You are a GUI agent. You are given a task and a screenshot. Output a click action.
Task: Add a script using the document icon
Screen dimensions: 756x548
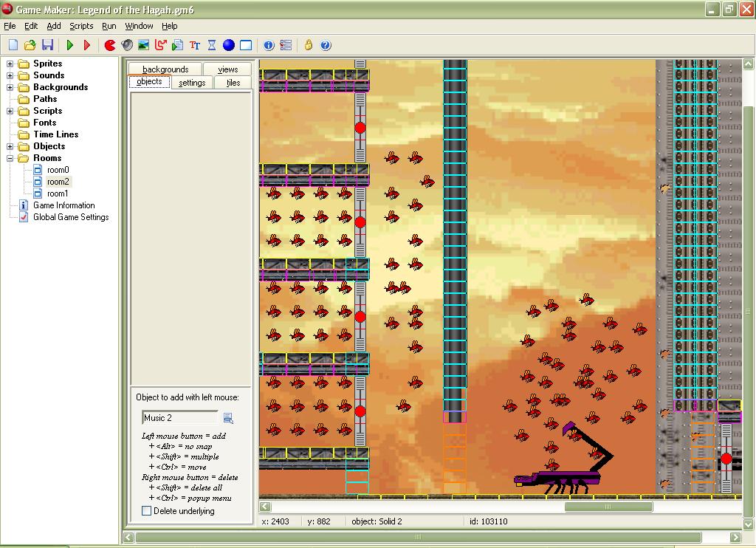click(x=177, y=45)
